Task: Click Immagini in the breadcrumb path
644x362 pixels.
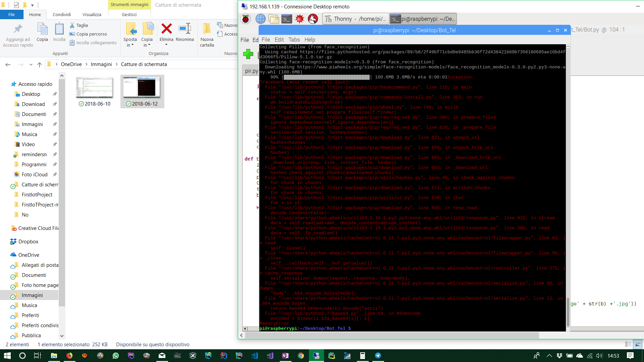Action: click(101, 64)
